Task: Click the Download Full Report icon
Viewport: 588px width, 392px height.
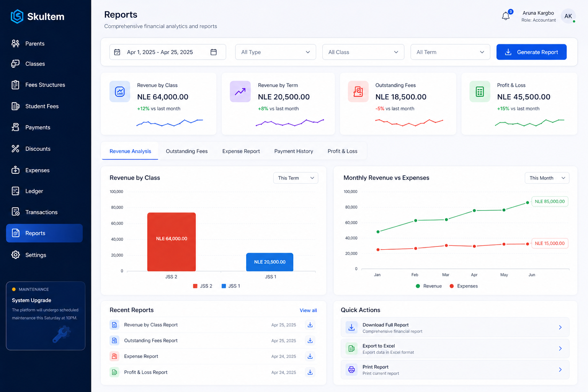Action: coord(351,327)
